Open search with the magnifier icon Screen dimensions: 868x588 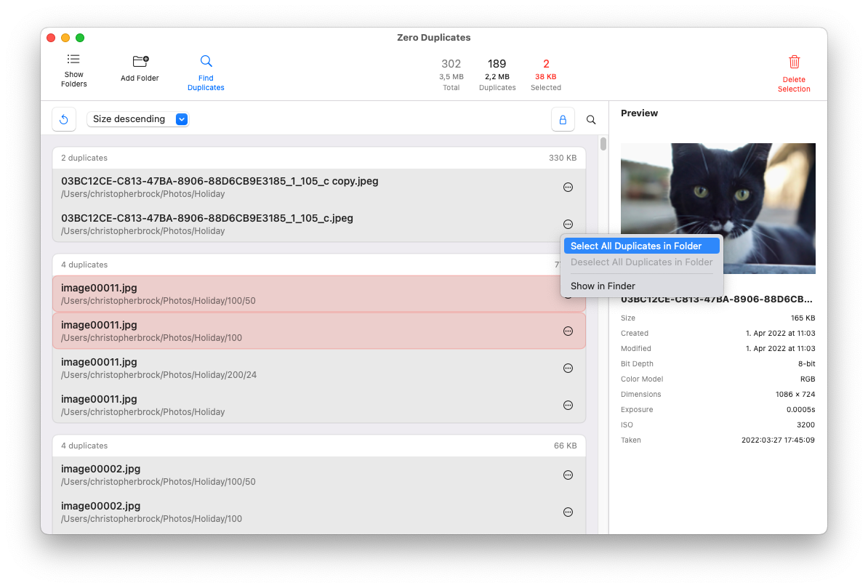tap(591, 119)
